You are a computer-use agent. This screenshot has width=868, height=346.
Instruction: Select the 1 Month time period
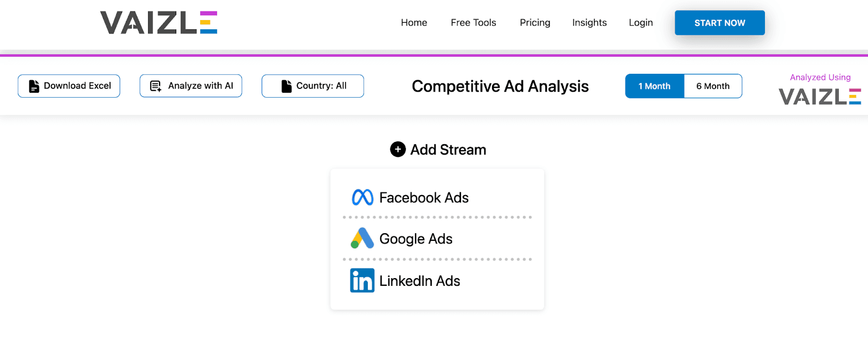tap(654, 86)
